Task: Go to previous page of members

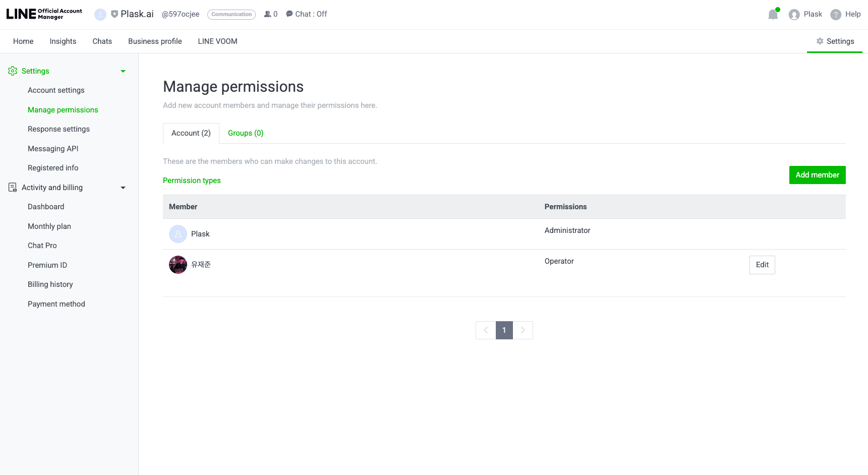Action: [486, 330]
